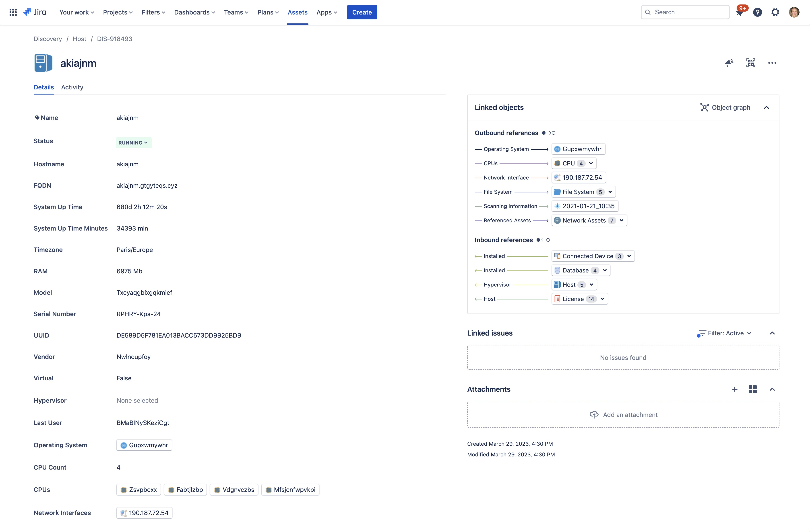This screenshot has height=532, width=810.
Task: Click the Jira logo
Action: tap(34, 12)
